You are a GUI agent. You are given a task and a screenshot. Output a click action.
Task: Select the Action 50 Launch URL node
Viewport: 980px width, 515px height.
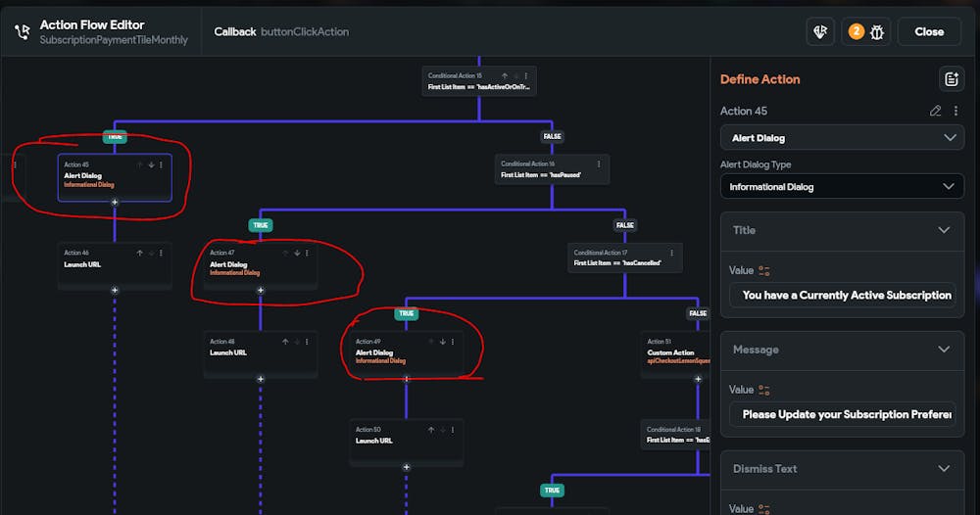[x=407, y=442]
